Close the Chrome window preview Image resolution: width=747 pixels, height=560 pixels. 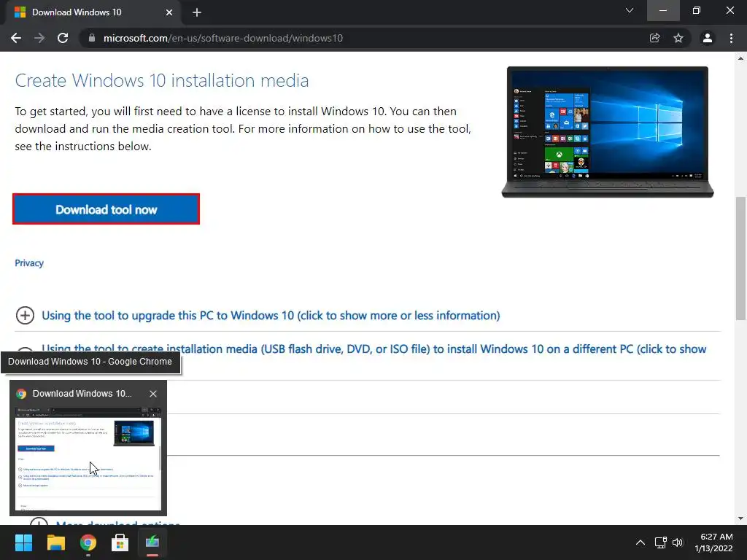[153, 394]
